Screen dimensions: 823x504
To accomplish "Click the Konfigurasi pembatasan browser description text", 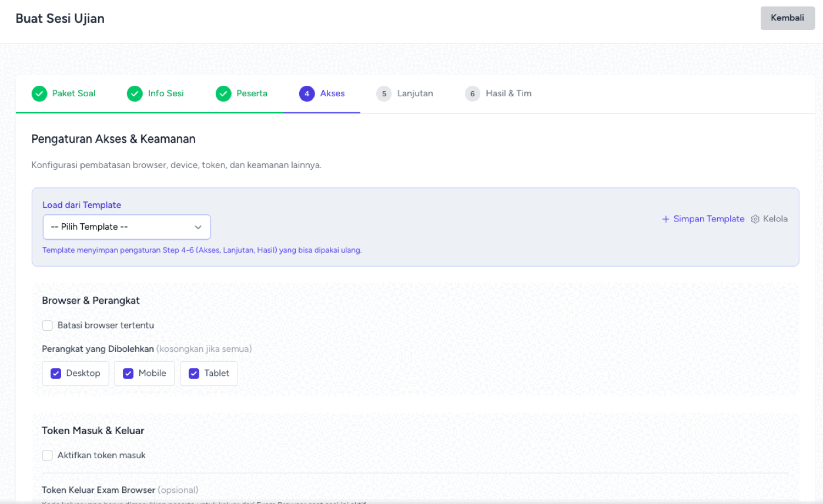I will (176, 165).
